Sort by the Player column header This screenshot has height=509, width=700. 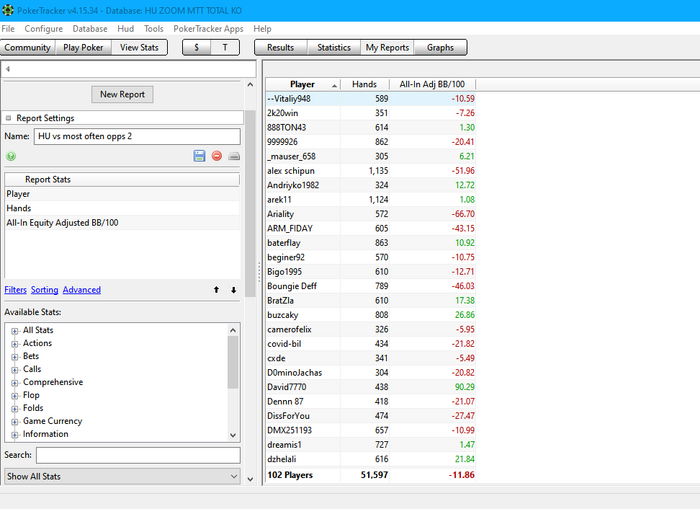(x=303, y=84)
